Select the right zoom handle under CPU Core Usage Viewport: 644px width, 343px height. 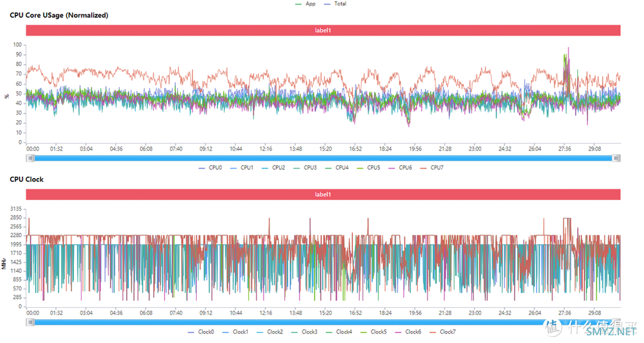616,158
